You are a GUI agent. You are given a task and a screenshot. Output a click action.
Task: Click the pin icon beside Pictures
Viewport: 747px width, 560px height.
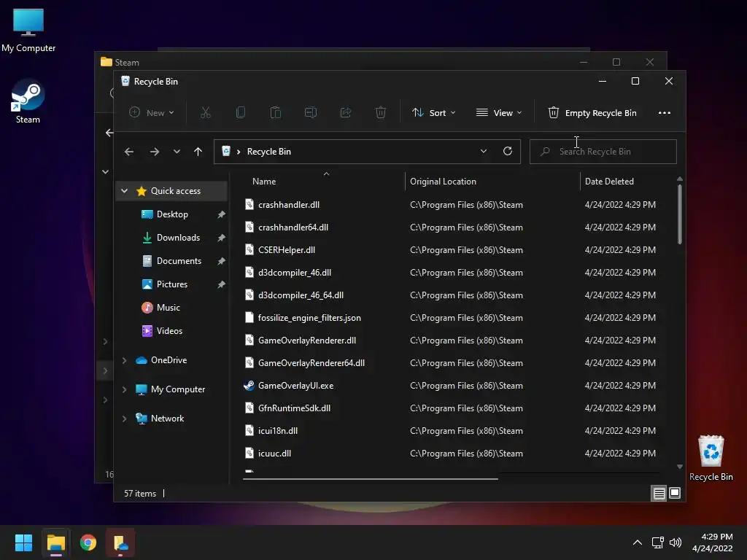221,284
